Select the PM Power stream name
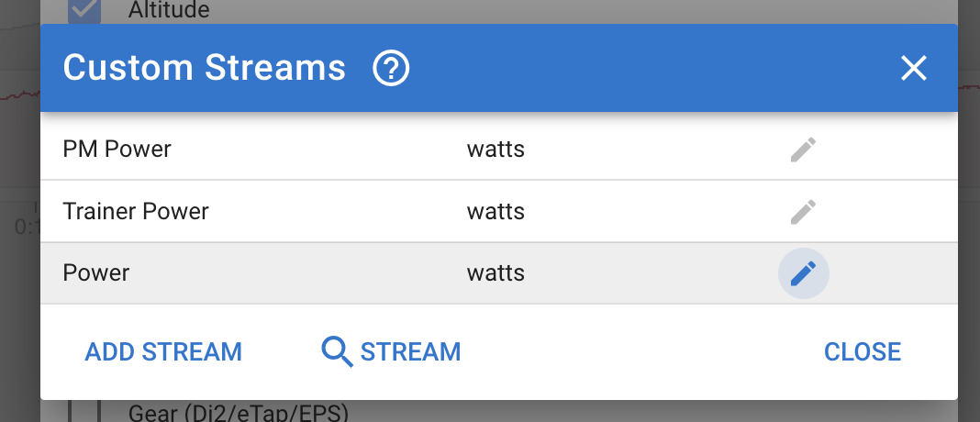The image size is (980, 422). point(117,150)
